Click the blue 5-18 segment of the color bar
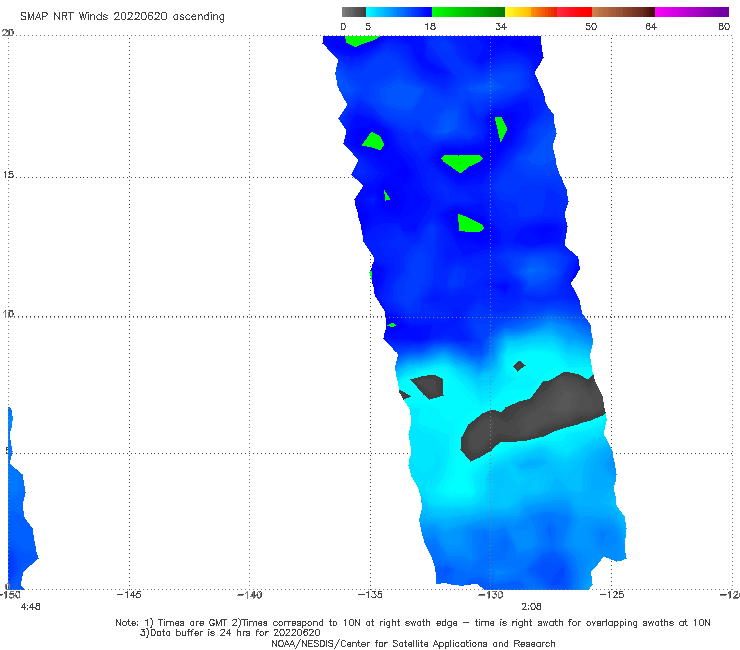This screenshot has height=650, width=740. pos(399,12)
